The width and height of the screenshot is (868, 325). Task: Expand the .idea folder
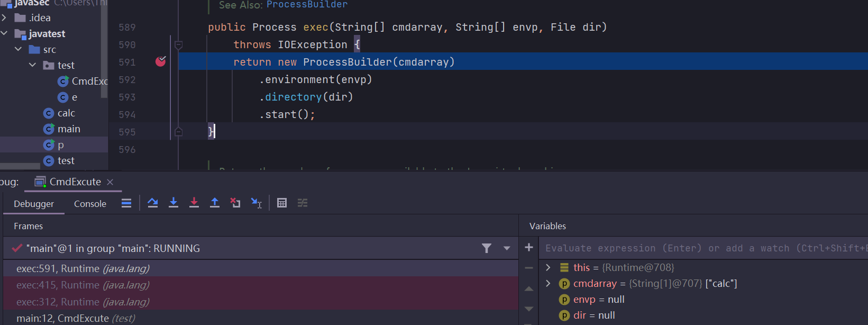click(x=4, y=17)
